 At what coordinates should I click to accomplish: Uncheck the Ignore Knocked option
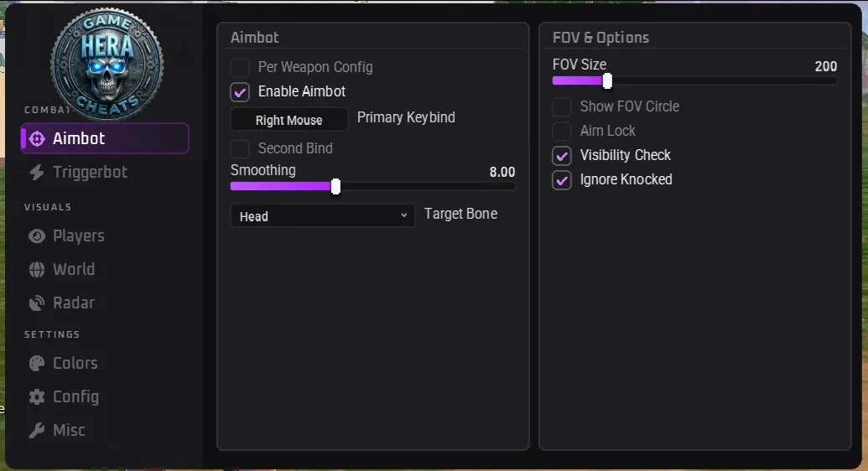point(562,180)
